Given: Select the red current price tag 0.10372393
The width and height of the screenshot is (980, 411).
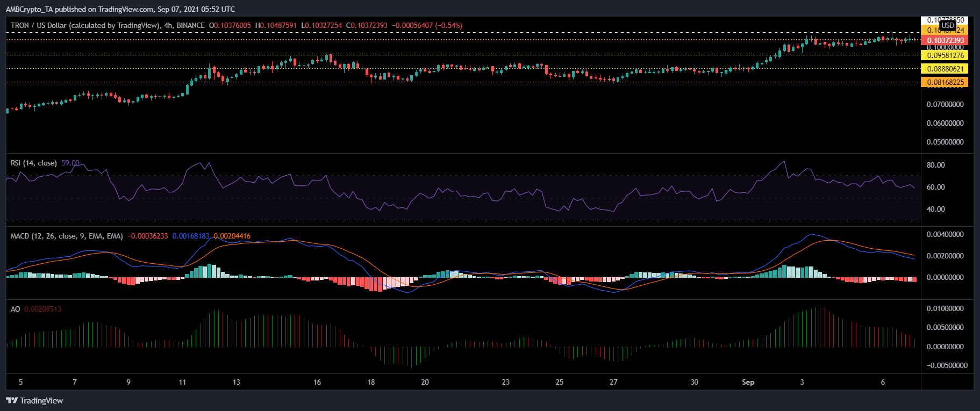Looking at the screenshot, I should click(945, 40).
